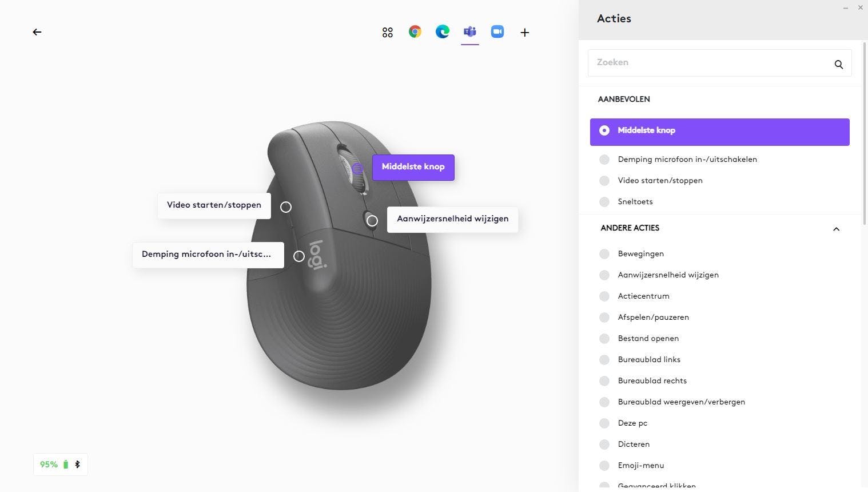Choose the Bewegingen action radio button
The width and height of the screenshot is (868, 492).
[604, 254]
